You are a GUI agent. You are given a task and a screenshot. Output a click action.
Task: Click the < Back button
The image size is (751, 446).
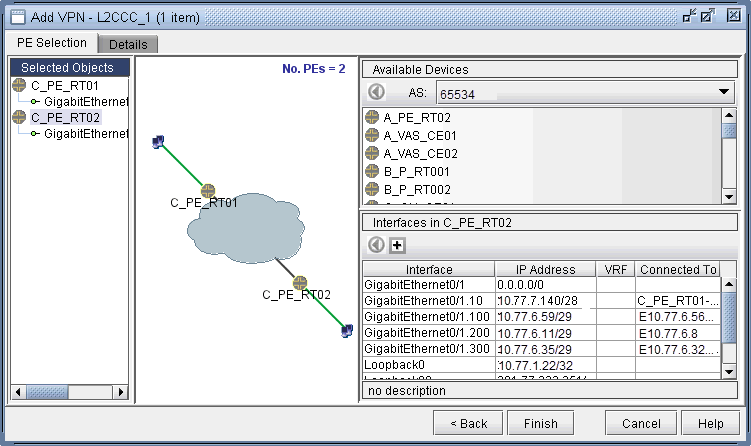point(468,423)
